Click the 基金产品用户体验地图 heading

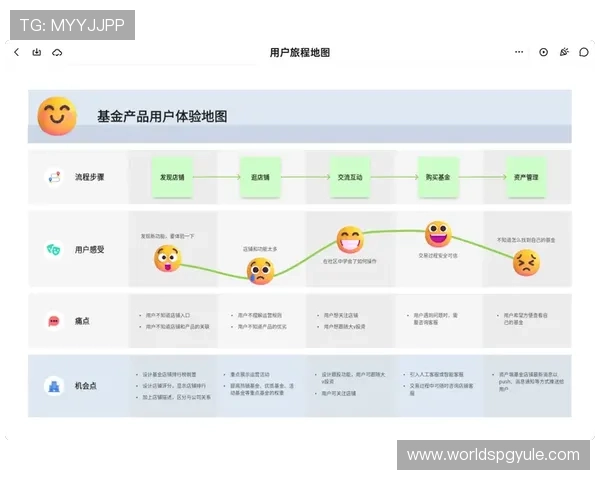tap(162, 116)
